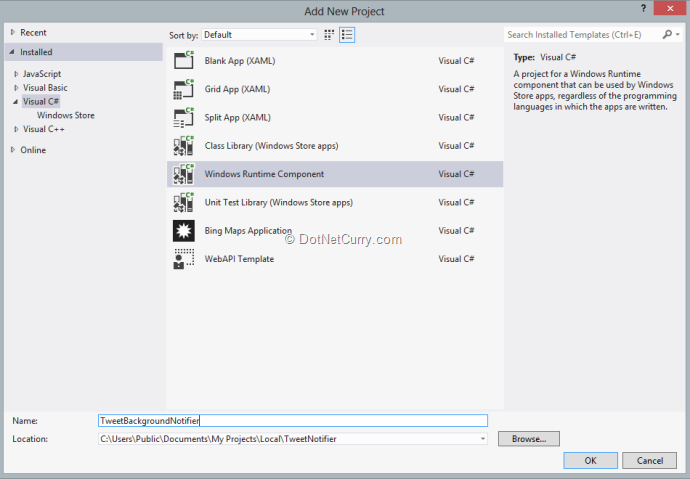Screen dimensions: 690x479
Task: Select the Recent category label
Action: coord(33,33)
